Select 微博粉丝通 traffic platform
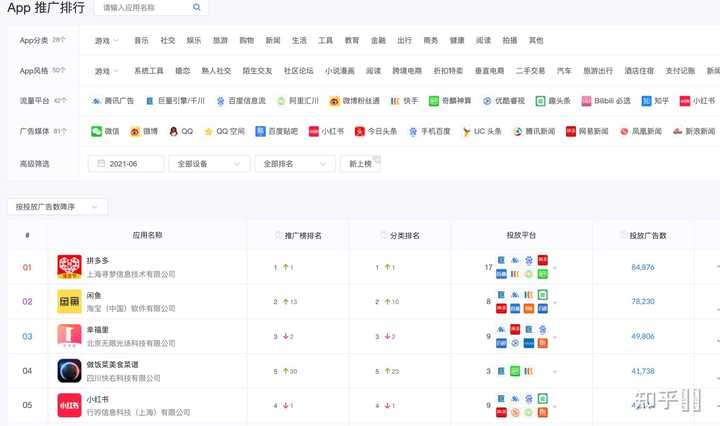This screenshot has width=720, height=426. coord(354,101)
